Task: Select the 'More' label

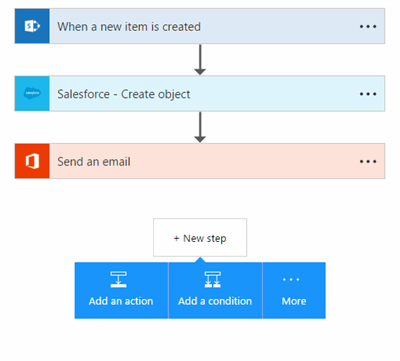Action: [x=294, y=301]
